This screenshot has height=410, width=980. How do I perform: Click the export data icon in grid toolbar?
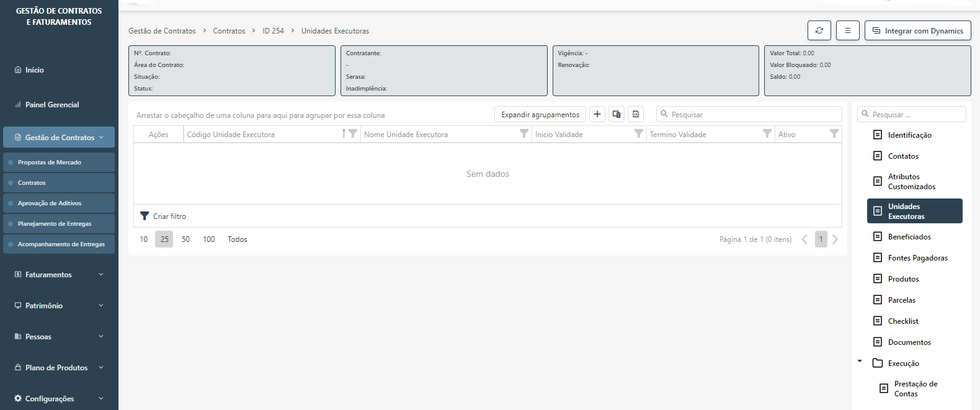(x=636, y=114)
